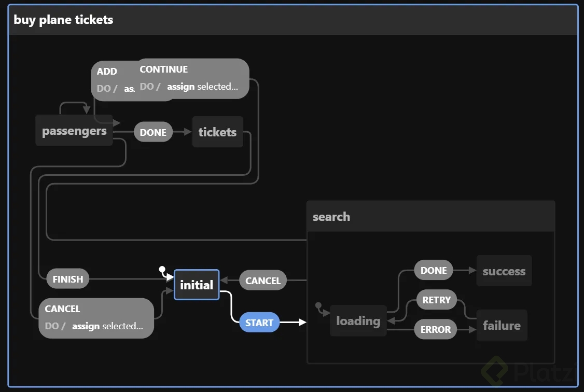Click the "buy plane tickets" machine title
584x392 pixels.
(63, 20)
